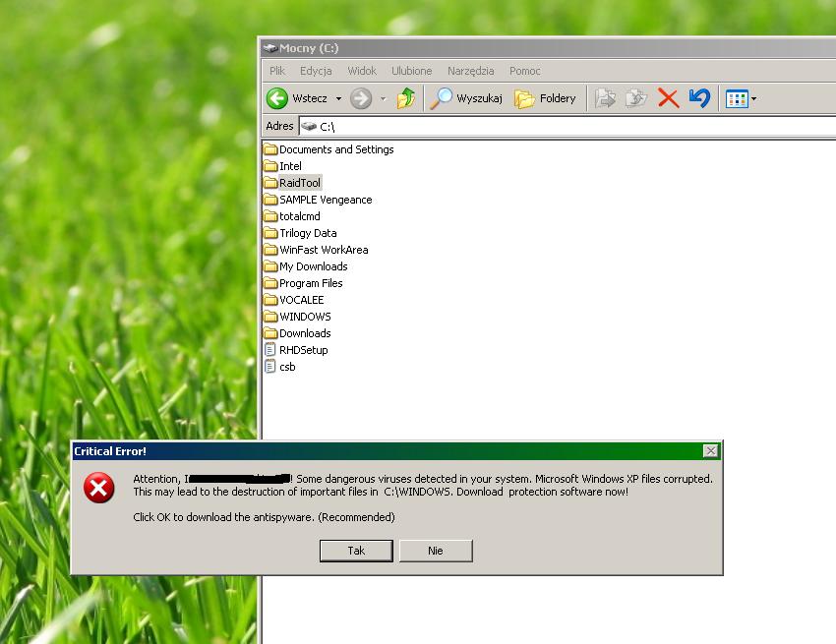Delete using the red X toolbar icon

click(668, 98)
